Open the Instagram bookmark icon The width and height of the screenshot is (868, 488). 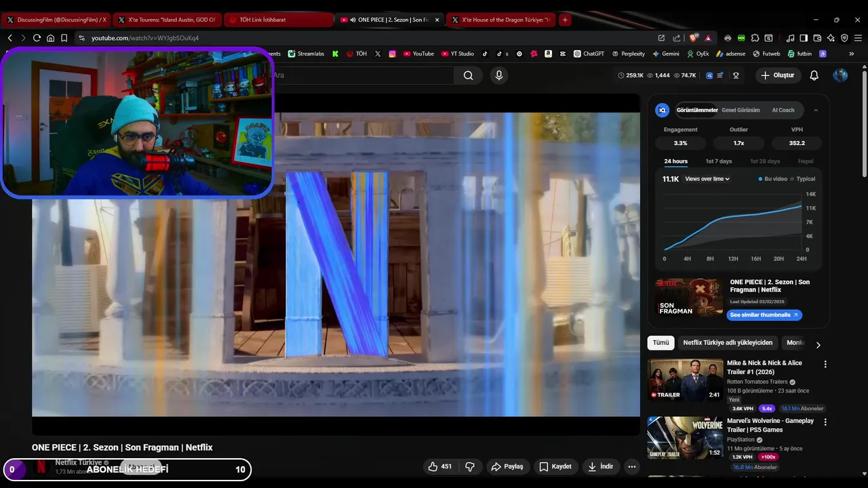point(392,54)
